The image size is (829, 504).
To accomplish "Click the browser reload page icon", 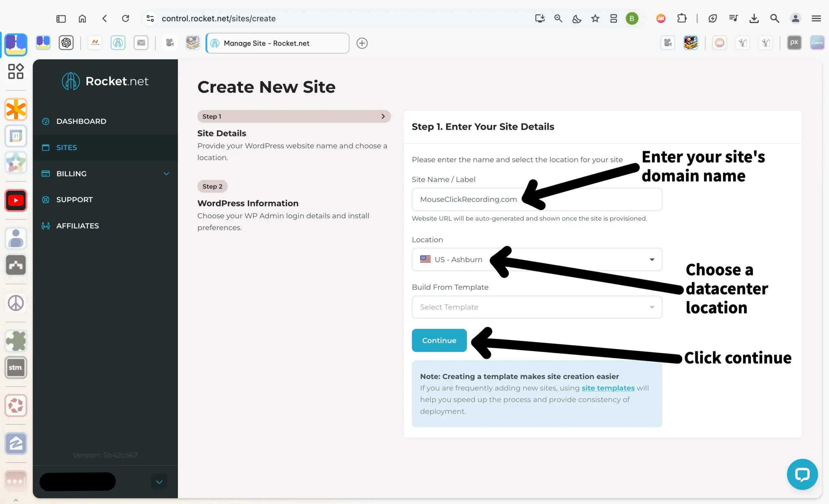I will 126,18.
